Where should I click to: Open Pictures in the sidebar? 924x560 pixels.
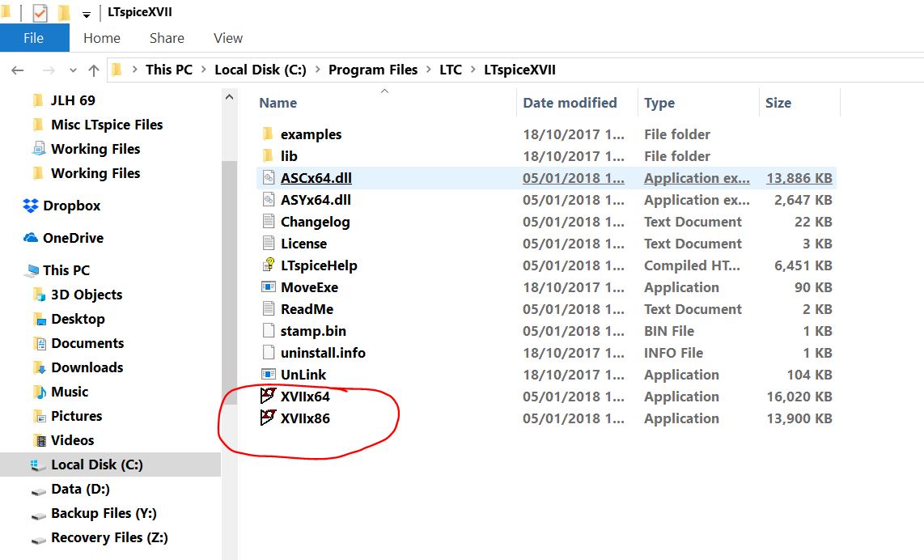[67, 415]
